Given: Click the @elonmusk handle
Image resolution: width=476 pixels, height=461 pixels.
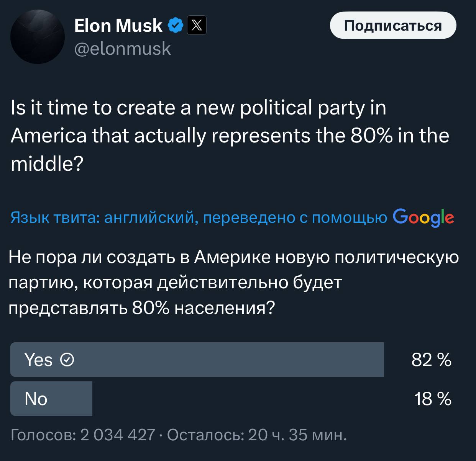Looking at the screenshot, I should coord(122,49).
